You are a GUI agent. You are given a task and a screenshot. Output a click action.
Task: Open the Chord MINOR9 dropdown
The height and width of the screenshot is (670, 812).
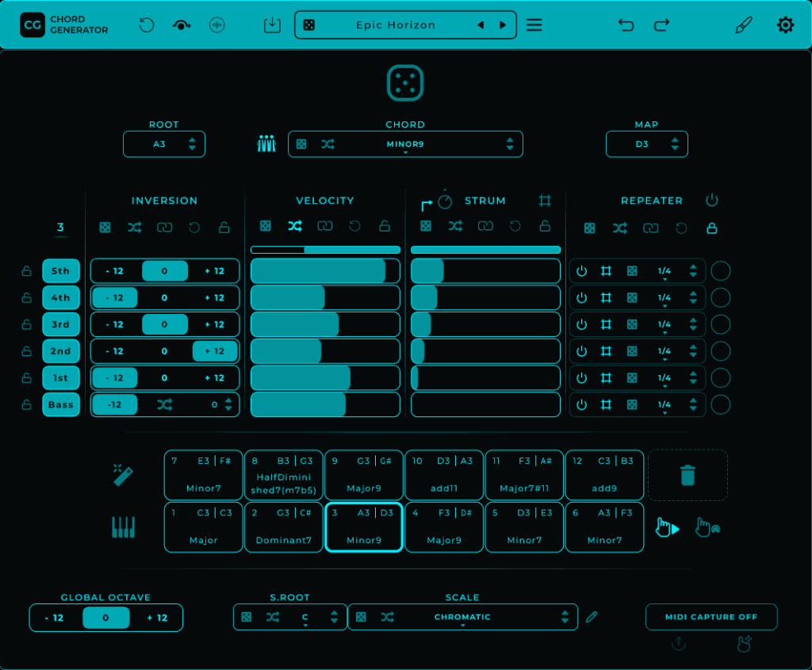[405, 144]
